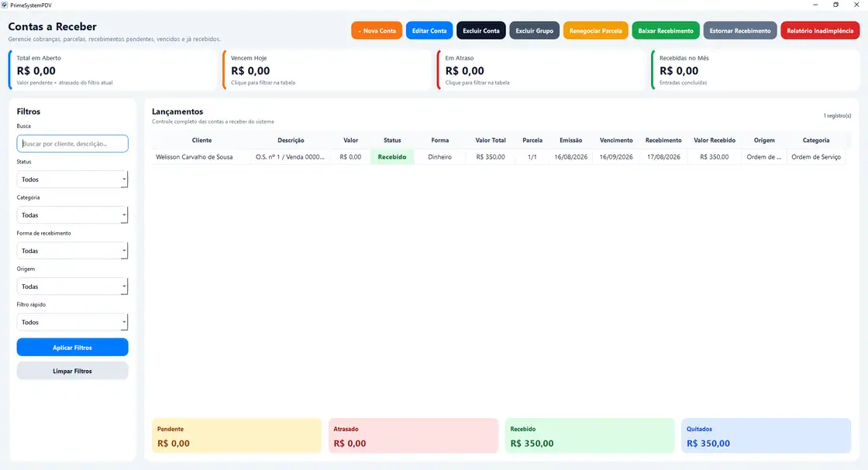
Task: Select the Total em Aberto summary card
Action: click(x=112, y=70)
